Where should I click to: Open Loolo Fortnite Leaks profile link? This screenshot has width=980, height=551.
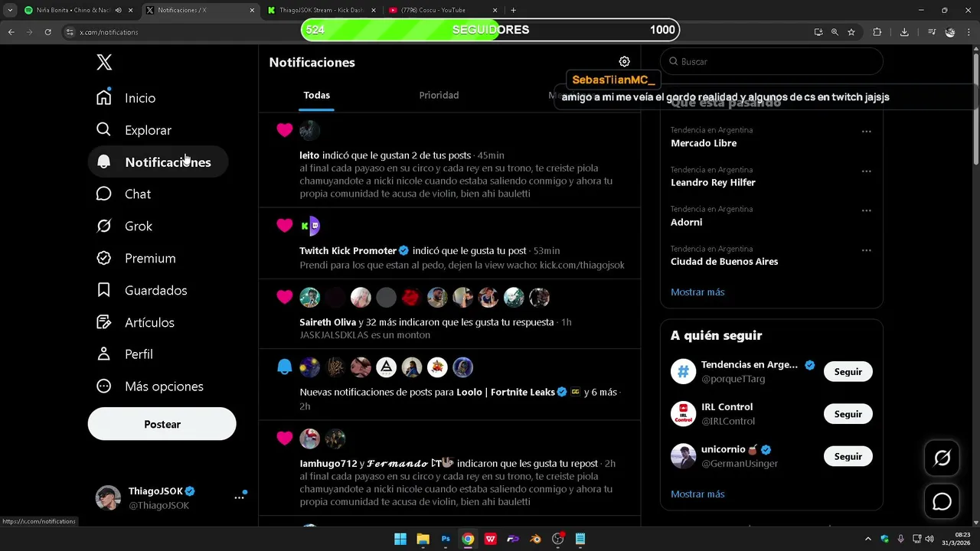click(505, 393)
